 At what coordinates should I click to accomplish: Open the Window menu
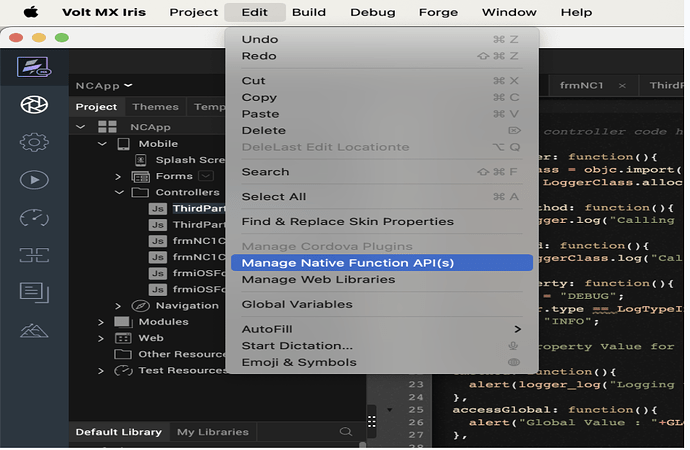[509, 12]
